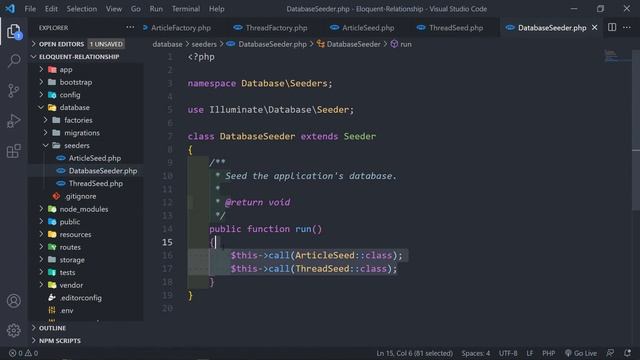Select DatabaseSeeder.php in the file tree
This screenshot has height=360, width=640.
(x=102, y=171)
